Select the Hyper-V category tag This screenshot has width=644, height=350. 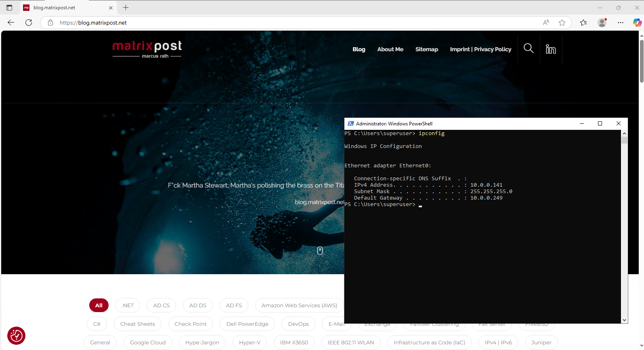[250, 342]
